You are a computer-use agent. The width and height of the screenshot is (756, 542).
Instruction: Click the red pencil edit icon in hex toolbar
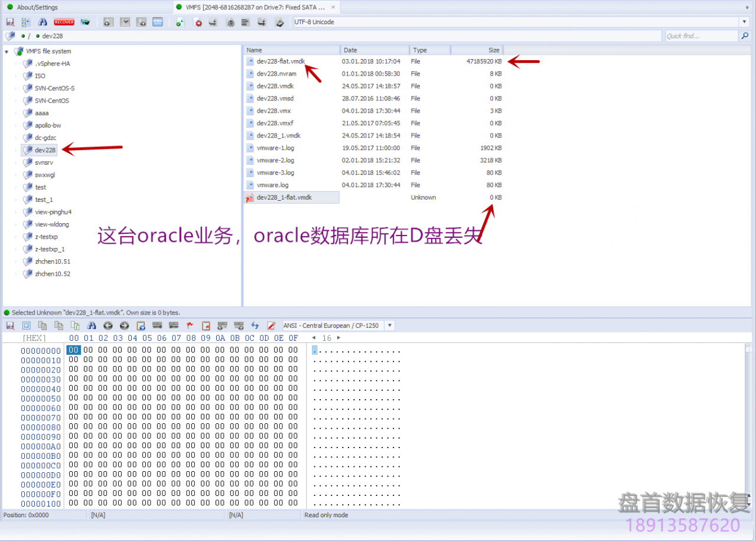coord(271,325)
